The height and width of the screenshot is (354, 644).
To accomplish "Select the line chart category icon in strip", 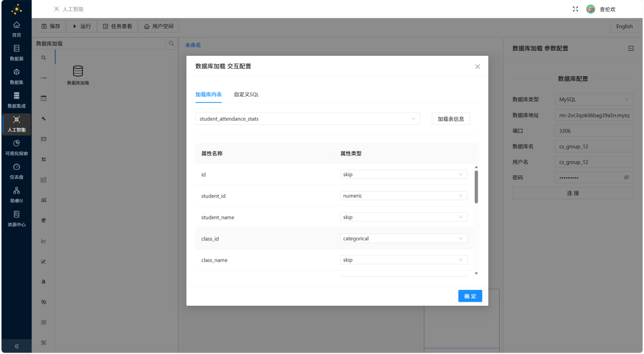I will pyautogui.click(x=44, y=241).
